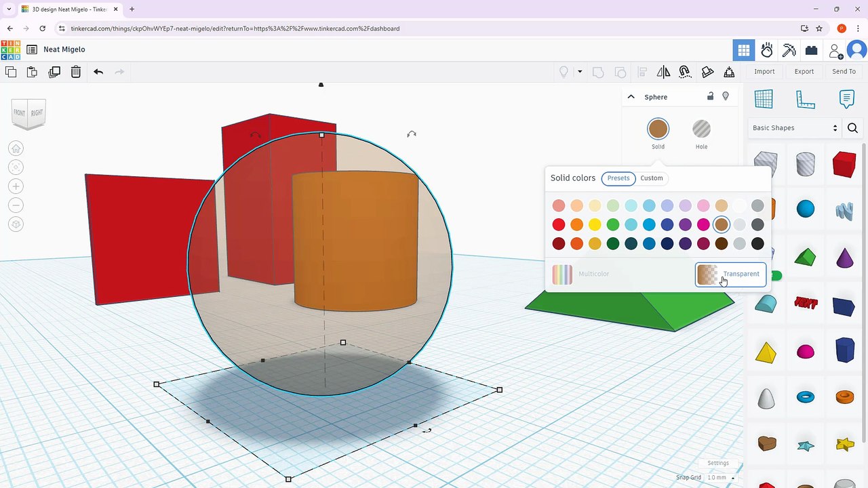Pick the black color swatch
Image resolution: width=868 pixels, height=488 pixels.
(x=757, y=243)
